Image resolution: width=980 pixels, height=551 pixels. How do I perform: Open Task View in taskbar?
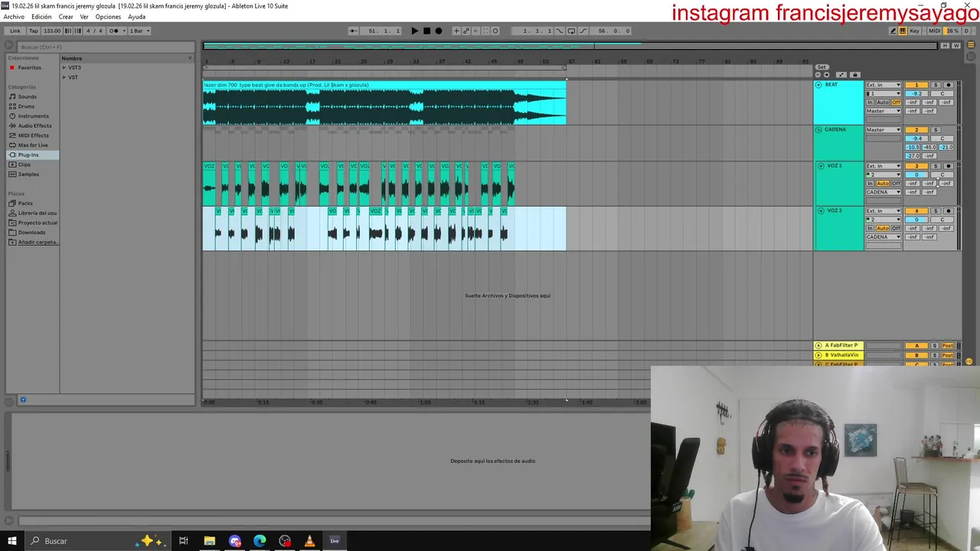click(x=184, y=541)
